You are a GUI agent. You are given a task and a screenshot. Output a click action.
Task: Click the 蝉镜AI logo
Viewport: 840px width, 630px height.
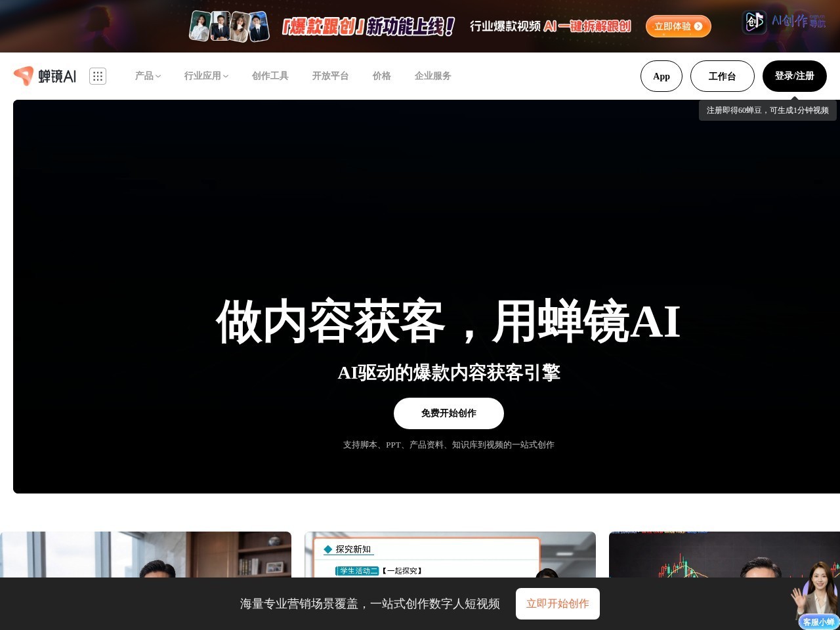[x=45, y=76]
